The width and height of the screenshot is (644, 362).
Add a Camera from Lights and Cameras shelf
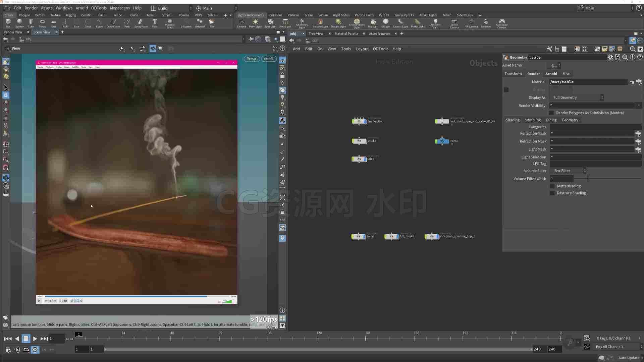pyautogui.click(x=241, y=23)
